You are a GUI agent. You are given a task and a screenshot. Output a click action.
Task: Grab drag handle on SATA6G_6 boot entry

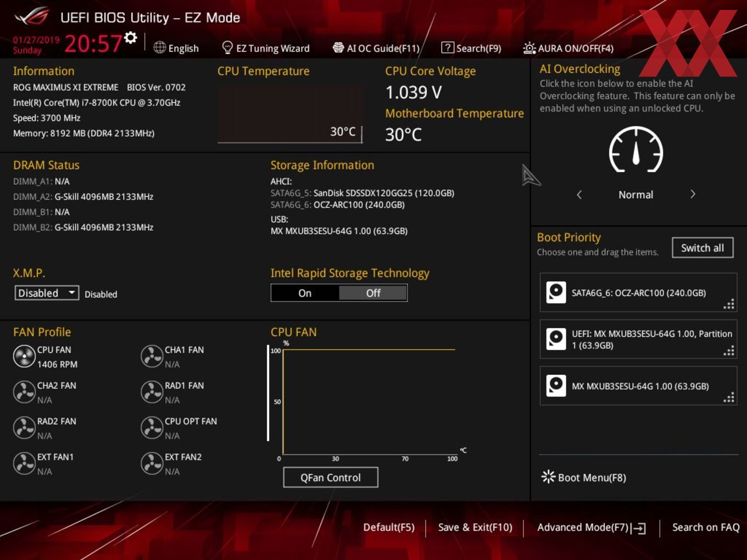[729, 305]
